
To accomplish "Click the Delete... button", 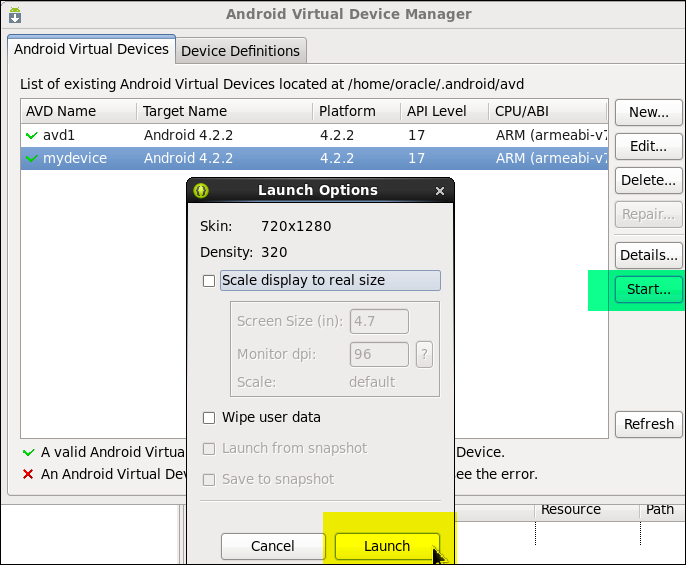I will (649, 180).
